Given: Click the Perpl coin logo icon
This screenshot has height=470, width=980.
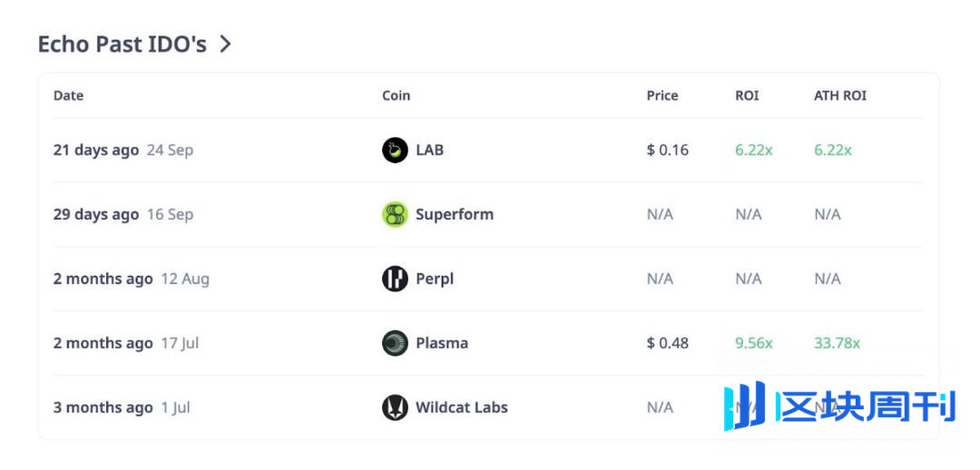Looking at the screenshot, I should click(x=395, y=279).
